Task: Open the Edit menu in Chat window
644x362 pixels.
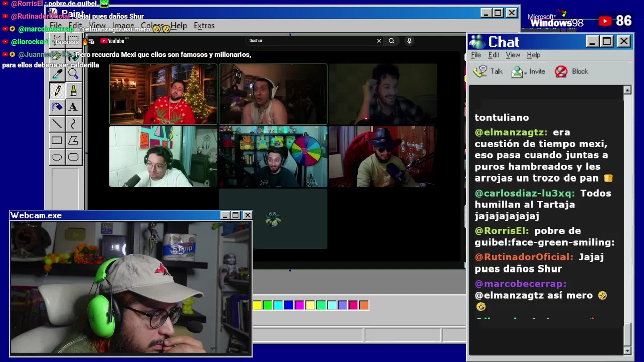Action: [494, 55]
